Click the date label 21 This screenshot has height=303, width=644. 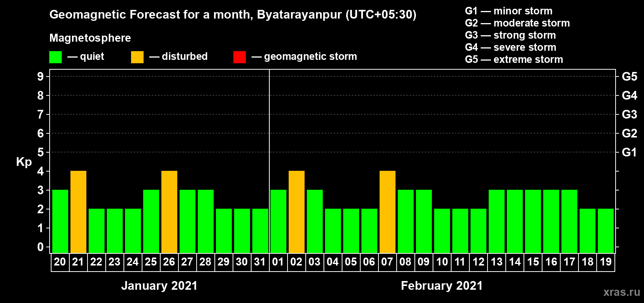(x=78, y=262)
